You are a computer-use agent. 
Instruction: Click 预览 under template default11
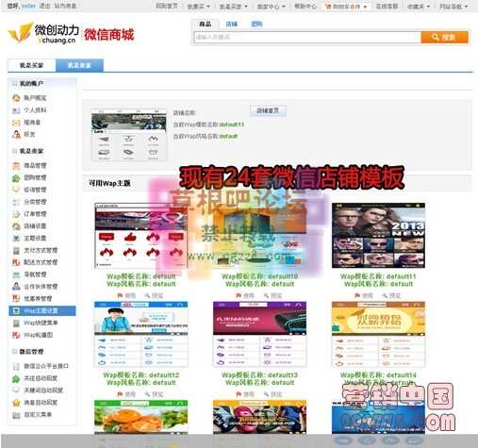click(x=391, y=296)
